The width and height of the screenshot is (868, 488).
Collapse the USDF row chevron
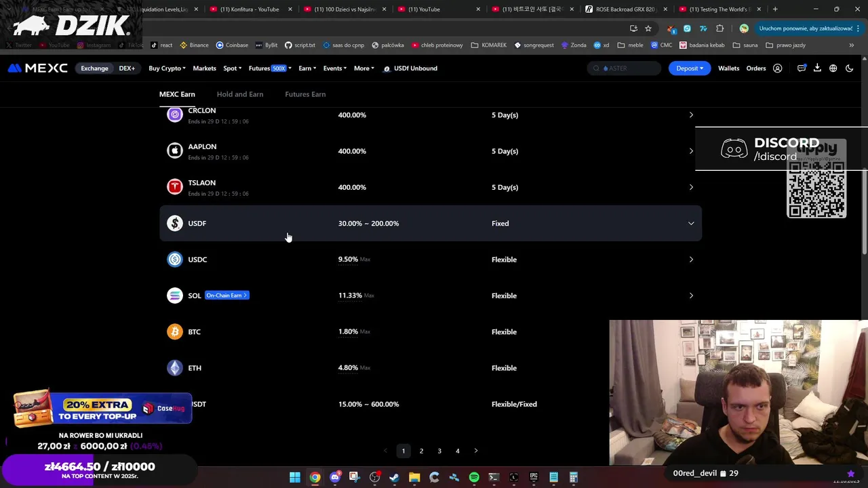(691, 224)
